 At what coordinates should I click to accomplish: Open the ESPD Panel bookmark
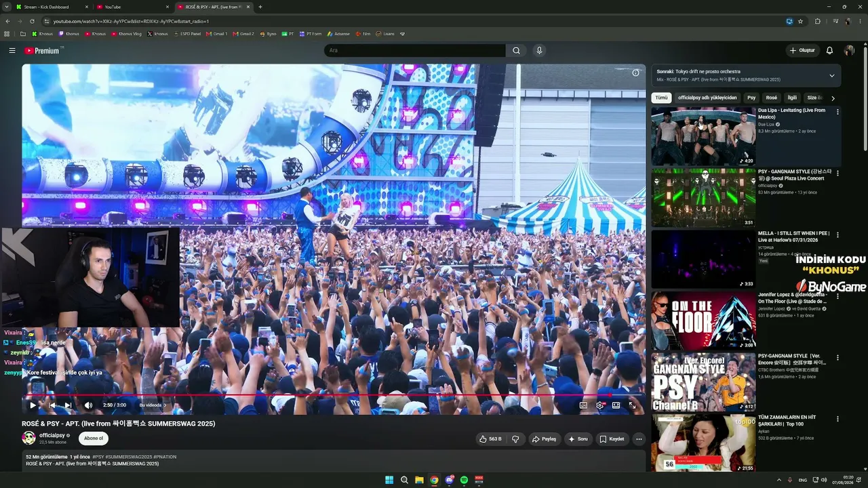tap(187, 33)
